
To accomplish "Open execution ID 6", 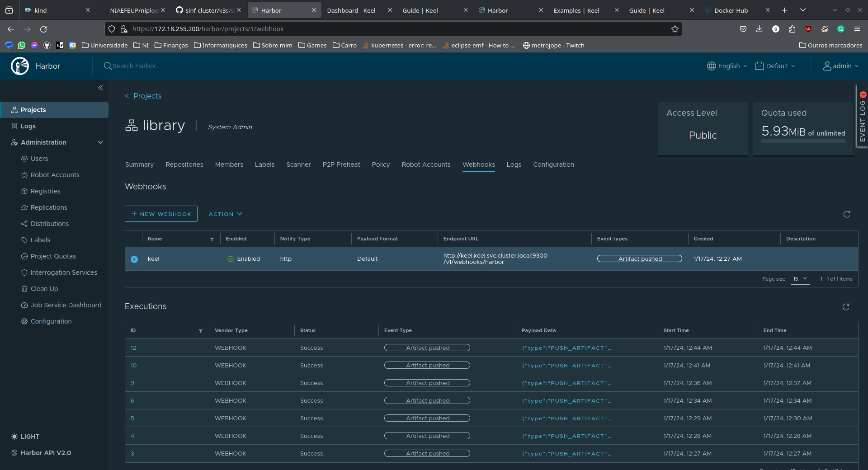I will (132, 401).
